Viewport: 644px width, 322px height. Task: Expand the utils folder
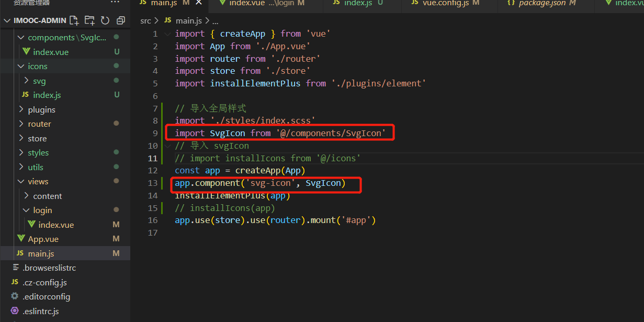(x=21, y=167)
